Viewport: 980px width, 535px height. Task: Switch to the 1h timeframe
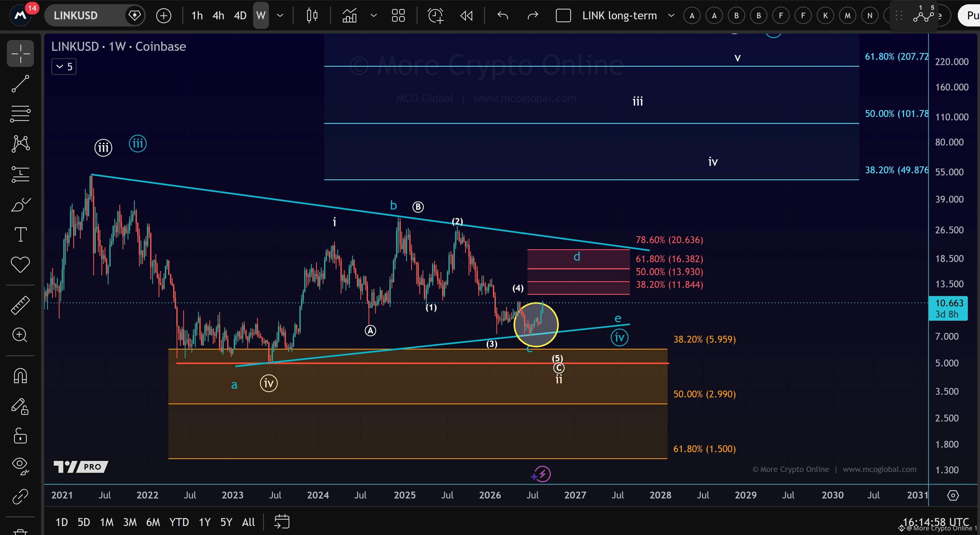[197, 16]
